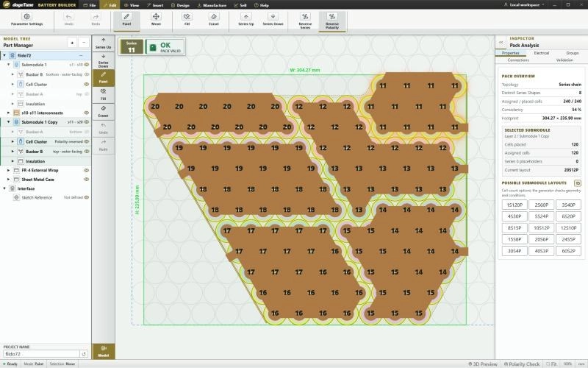Select the Eraser tool in the top toolbar
588x368 pixels.
pyautogui.click(x=214, y=20)
